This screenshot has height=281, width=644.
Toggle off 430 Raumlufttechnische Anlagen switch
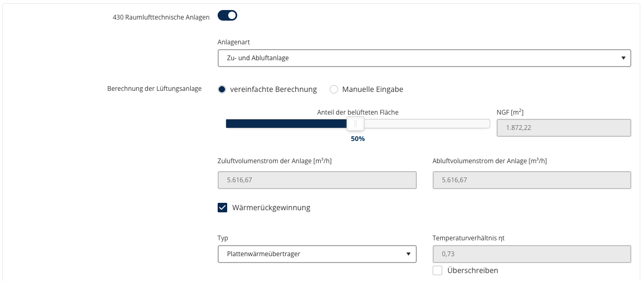click(x=227, y=16)
